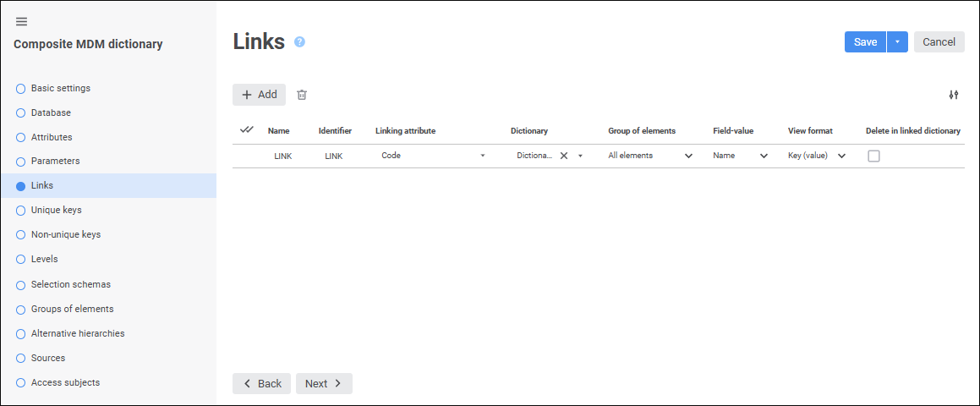Image resolution: width=980 pixels, height=406 pixels.
Task: Click the Save button
Action: coord(865,42)
